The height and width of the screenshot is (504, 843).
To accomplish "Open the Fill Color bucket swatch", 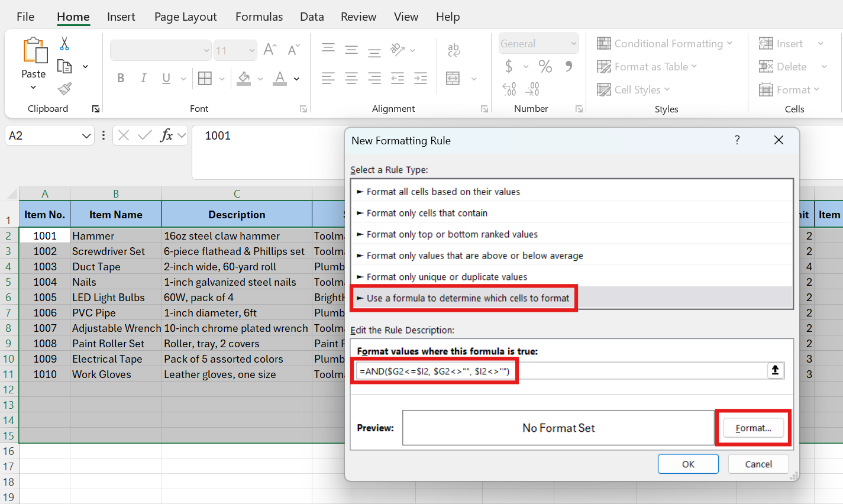I will coord(244,78).
